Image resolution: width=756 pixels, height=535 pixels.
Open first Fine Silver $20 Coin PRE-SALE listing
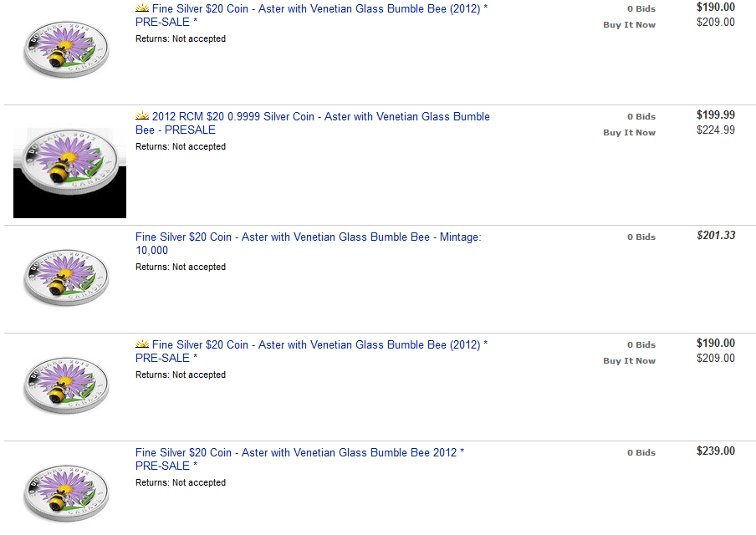tap(311, 15)
